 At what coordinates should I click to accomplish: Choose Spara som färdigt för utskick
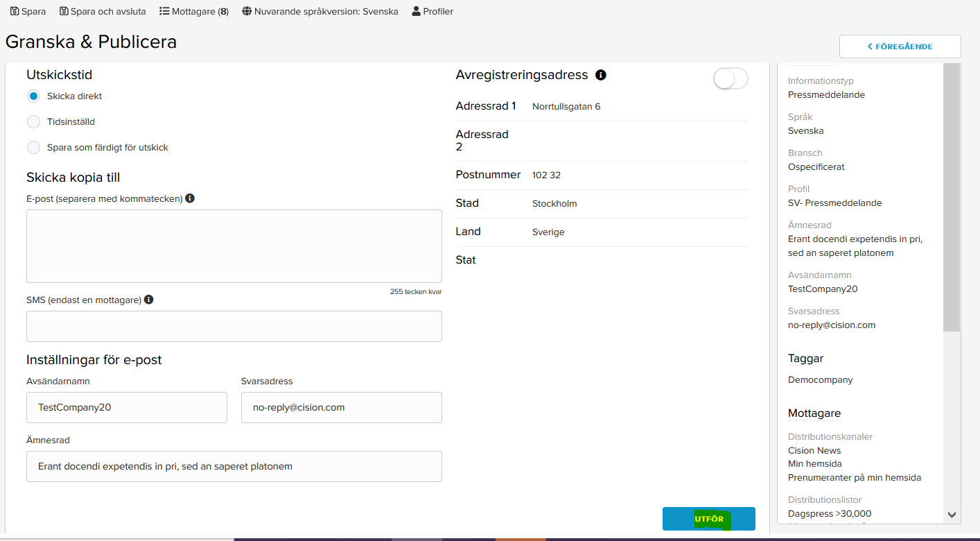(33, 148)
